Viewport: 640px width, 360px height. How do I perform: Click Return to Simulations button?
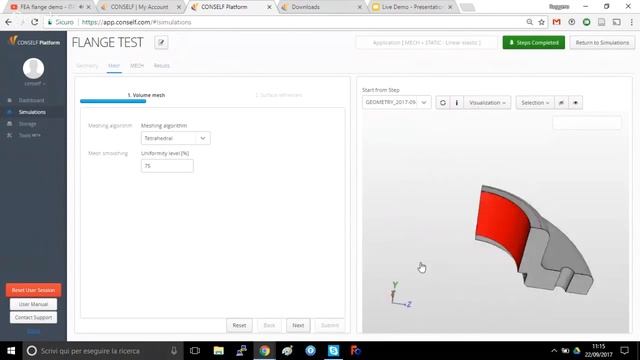(x=602, y=42)
